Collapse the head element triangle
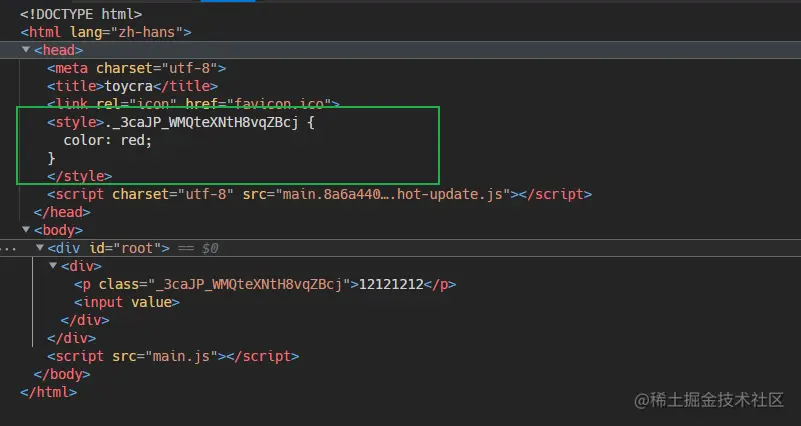Image resolution: width=801 pixels, height=426 pixels. [26, 50]
